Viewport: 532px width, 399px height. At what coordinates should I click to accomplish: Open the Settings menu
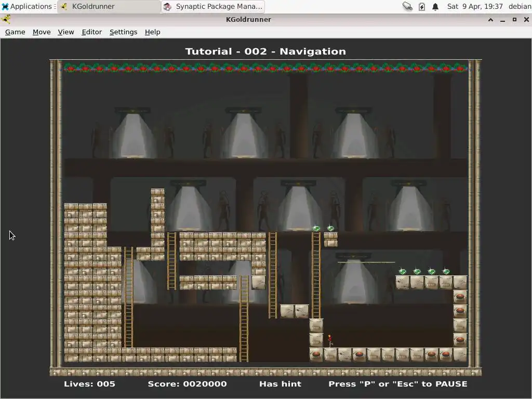[x=123, y=32]
